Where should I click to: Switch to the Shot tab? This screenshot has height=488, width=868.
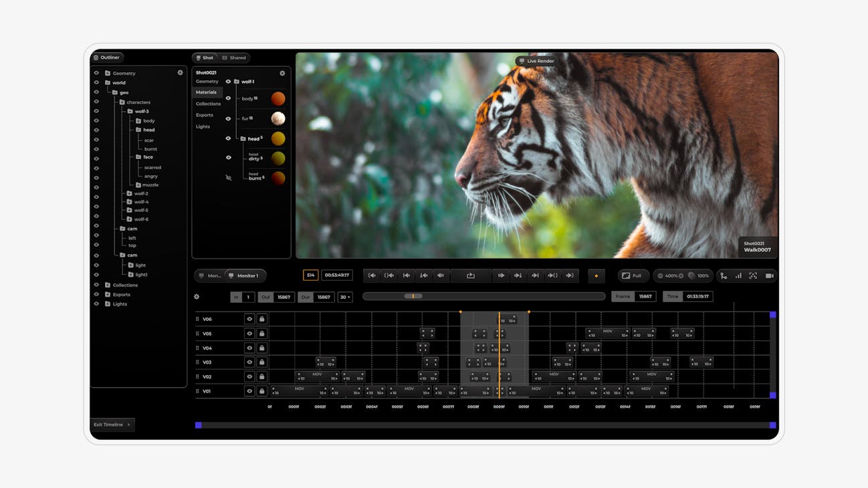click(x=205, y=57)
